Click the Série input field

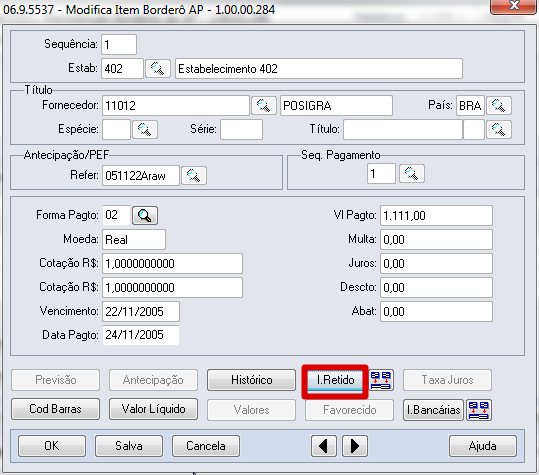[241, 129]
